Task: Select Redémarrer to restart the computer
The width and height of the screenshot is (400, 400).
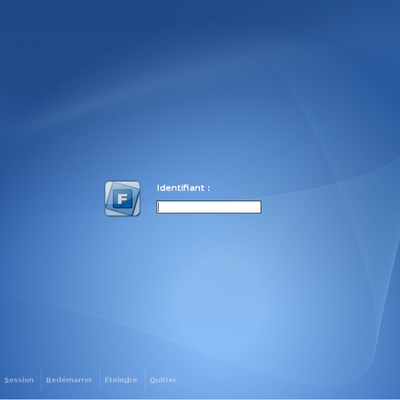Action: pyautogui.click(x=69, y=380)
